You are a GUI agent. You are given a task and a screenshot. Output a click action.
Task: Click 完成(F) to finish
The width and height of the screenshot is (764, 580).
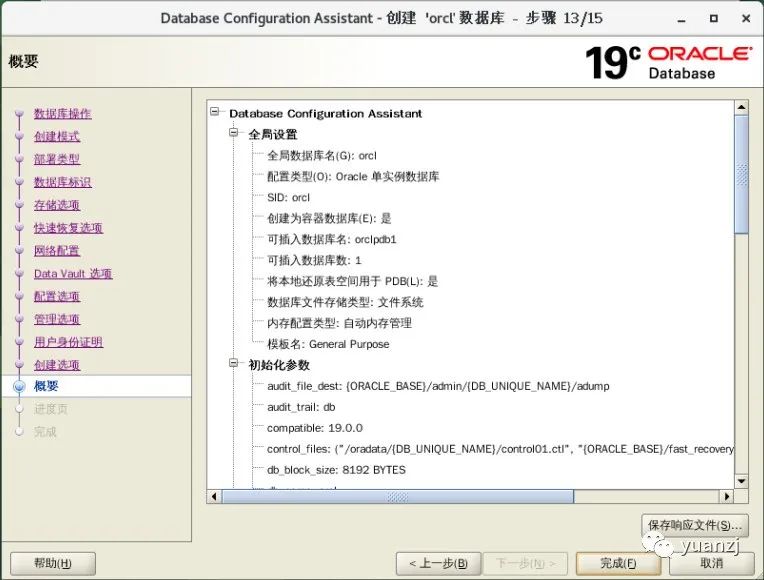point(618,564)
